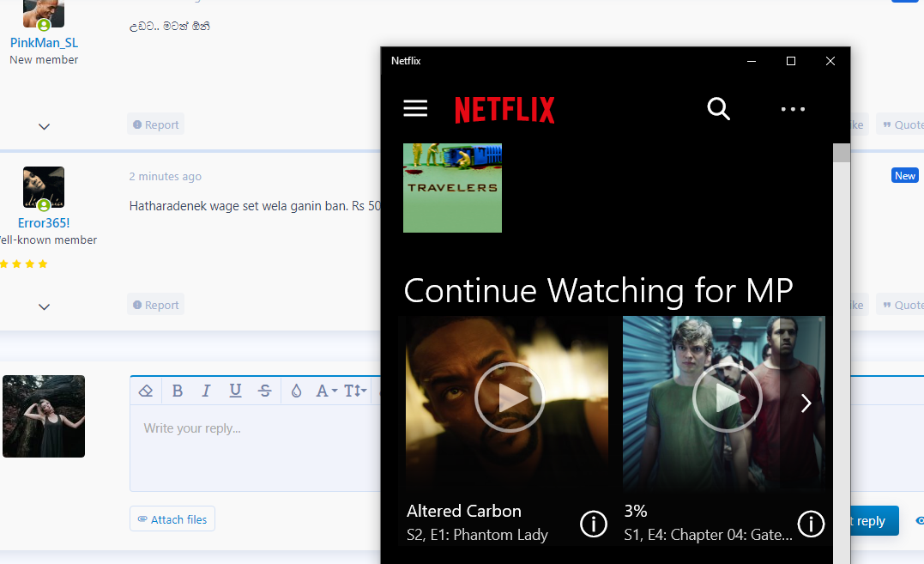Report PinkMan_SL's post
The width and height of the screenshot is (924, 564).
[x=155, y=125]
